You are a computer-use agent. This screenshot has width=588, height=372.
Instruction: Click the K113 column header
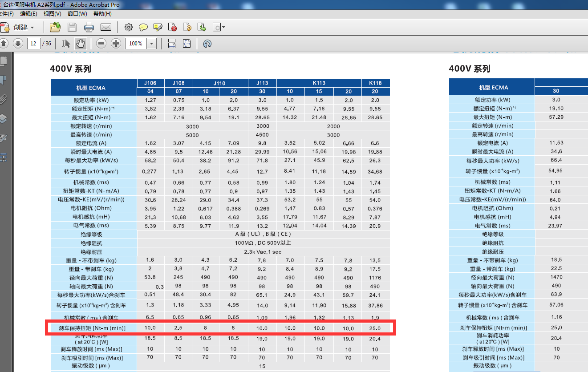tap(319, 83)
